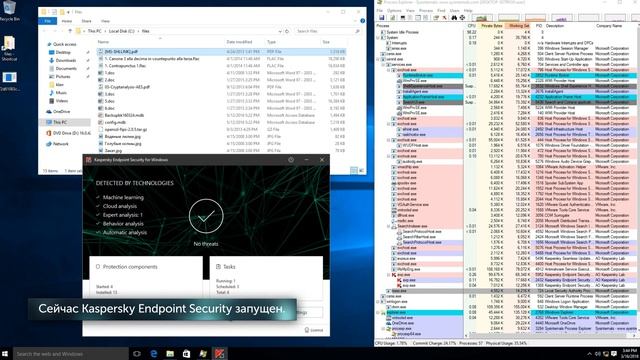This screenshot has height=360, width=640.
Task: Click the Refresh icon in Process Explorer toolbar
Action: point(393,18)
